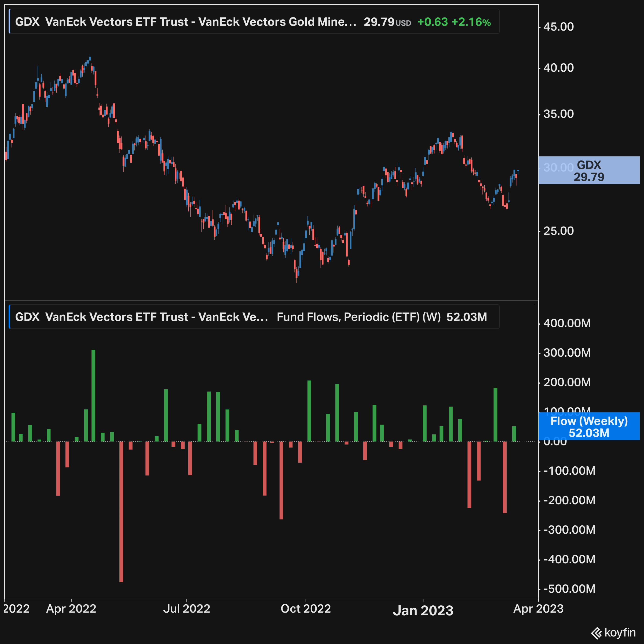Click the Jan 2023 time axis label
Viewport: 644px width, 644px height.
pos(423,611)
